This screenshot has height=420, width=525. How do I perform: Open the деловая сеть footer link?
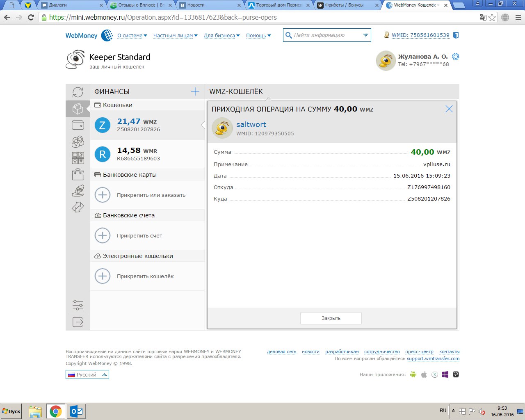[281, 352]
